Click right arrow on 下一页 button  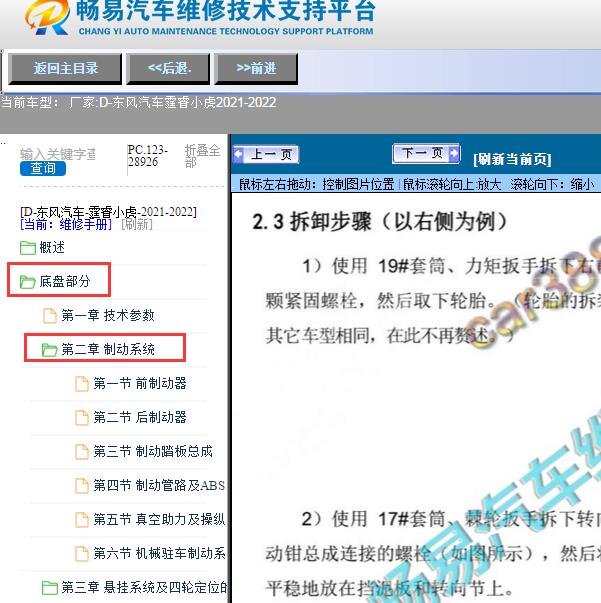(x=454, y=153)
